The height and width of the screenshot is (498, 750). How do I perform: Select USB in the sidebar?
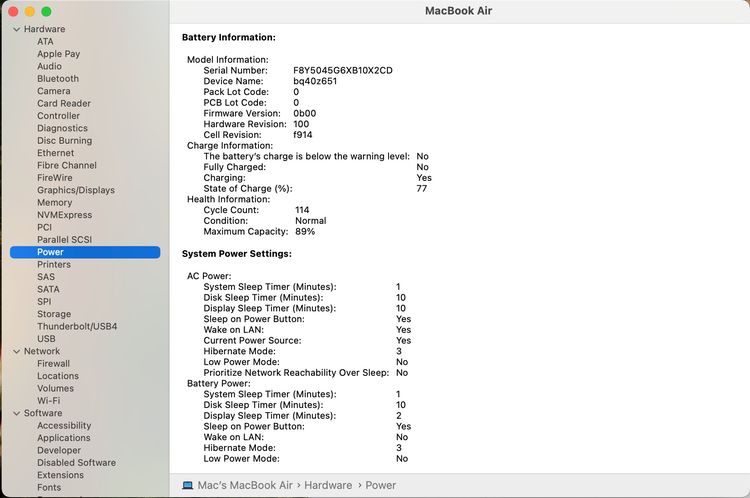click(46, 339)
